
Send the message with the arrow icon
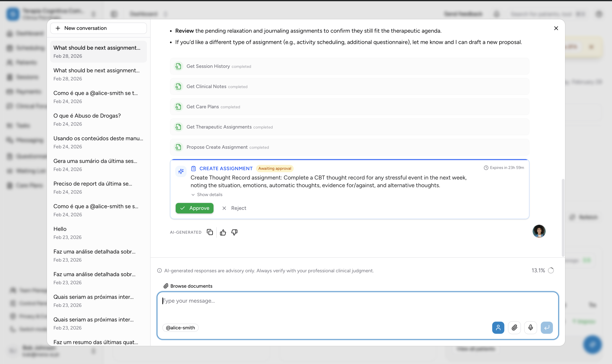pyautogui.click(x=547, y=327)
